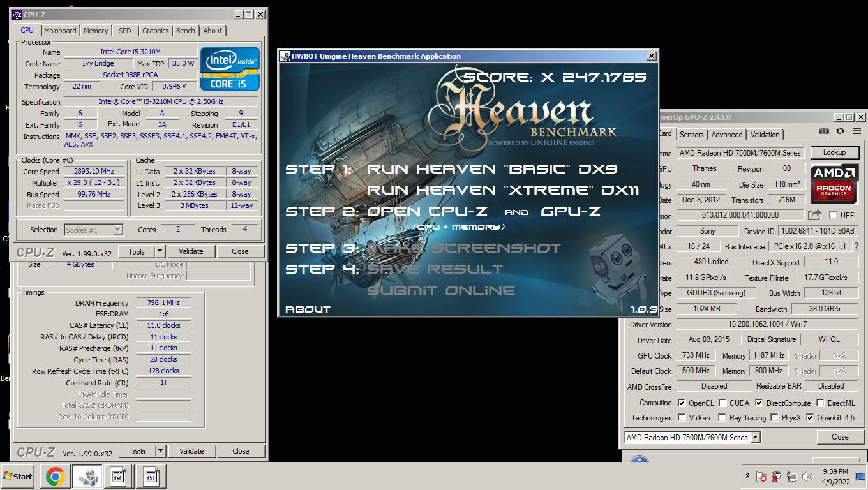This screenshot has width=868, height=490.
Task: Toggle the UEFI checkbox in GPU-Z
Action: 832,216
